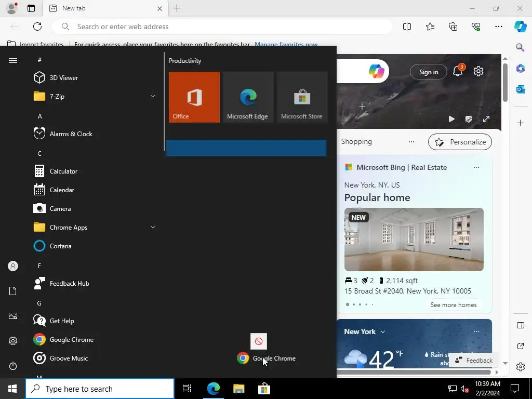Toggle Edge split screen icon
The width and height of the screenshot is (532, 399).
pyautogui.click(x=407, y=26)
